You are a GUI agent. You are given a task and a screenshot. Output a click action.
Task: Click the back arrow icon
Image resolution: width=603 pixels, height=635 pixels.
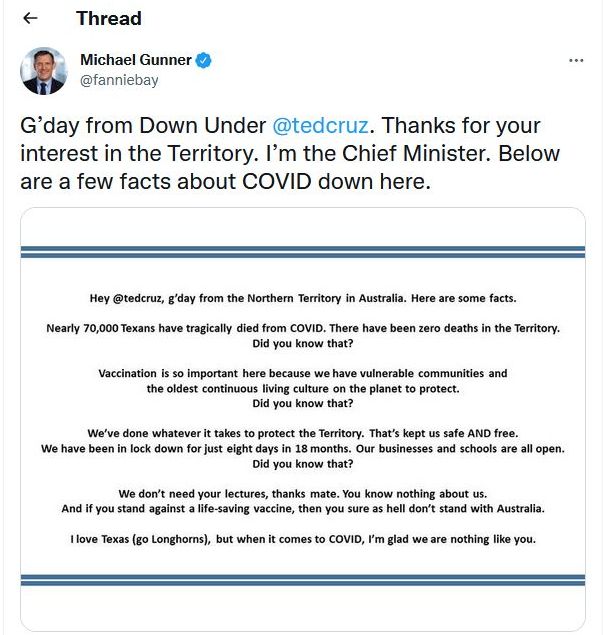pyautogui.click(x=30, y=18)
